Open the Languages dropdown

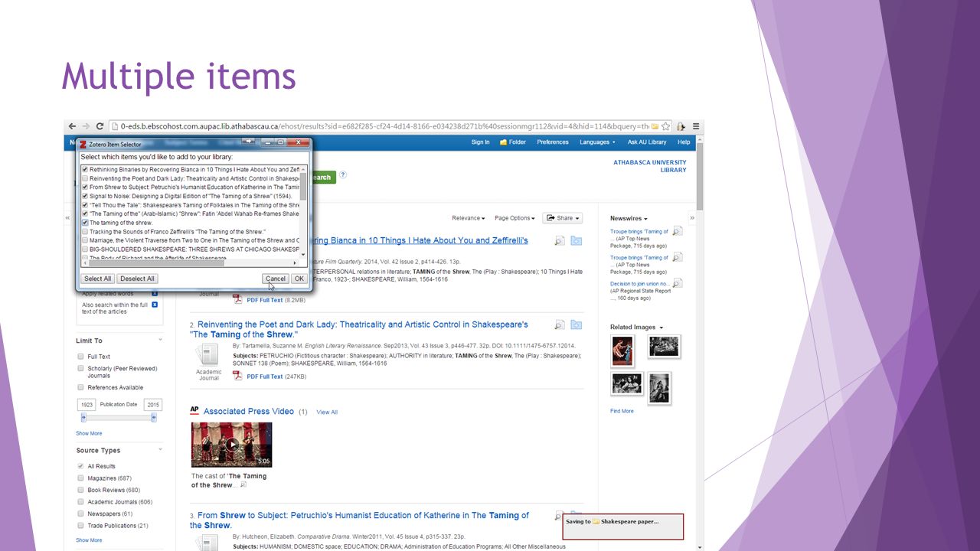pos(598,142)
